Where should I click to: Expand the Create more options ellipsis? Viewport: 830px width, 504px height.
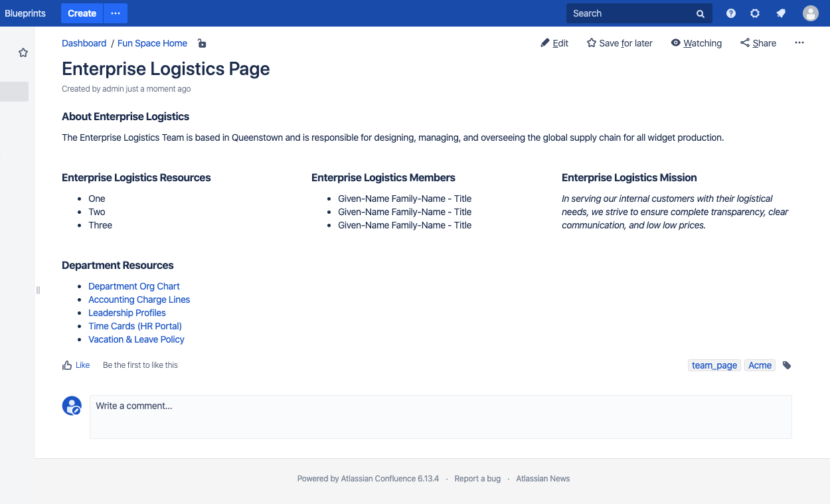[116, 13]
